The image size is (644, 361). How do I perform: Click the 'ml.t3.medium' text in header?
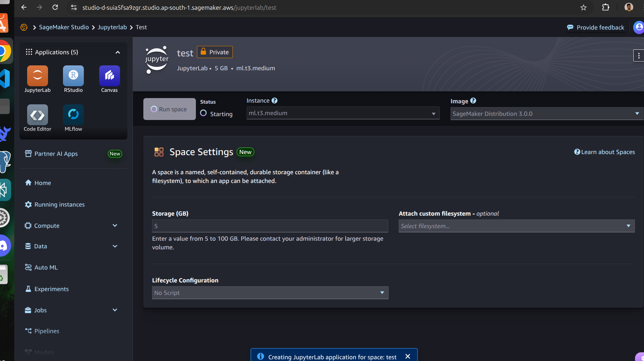coord(256,68)
